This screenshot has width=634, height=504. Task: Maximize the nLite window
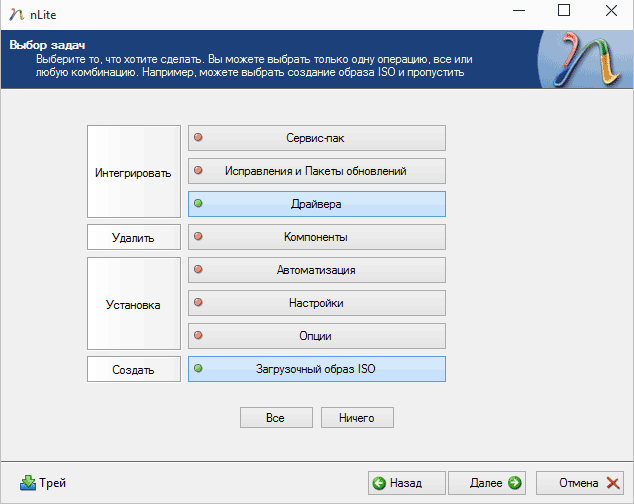[564, 11]
